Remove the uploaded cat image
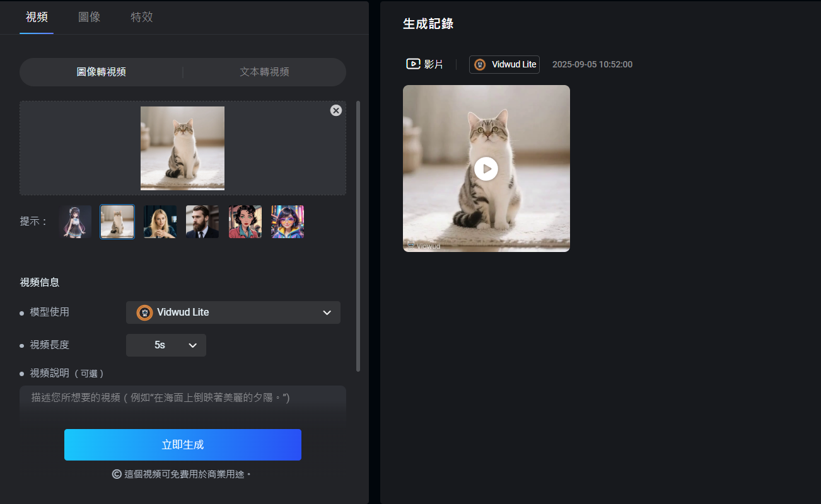Viewport: 821px width, 504px height. [x=336, y=110]
